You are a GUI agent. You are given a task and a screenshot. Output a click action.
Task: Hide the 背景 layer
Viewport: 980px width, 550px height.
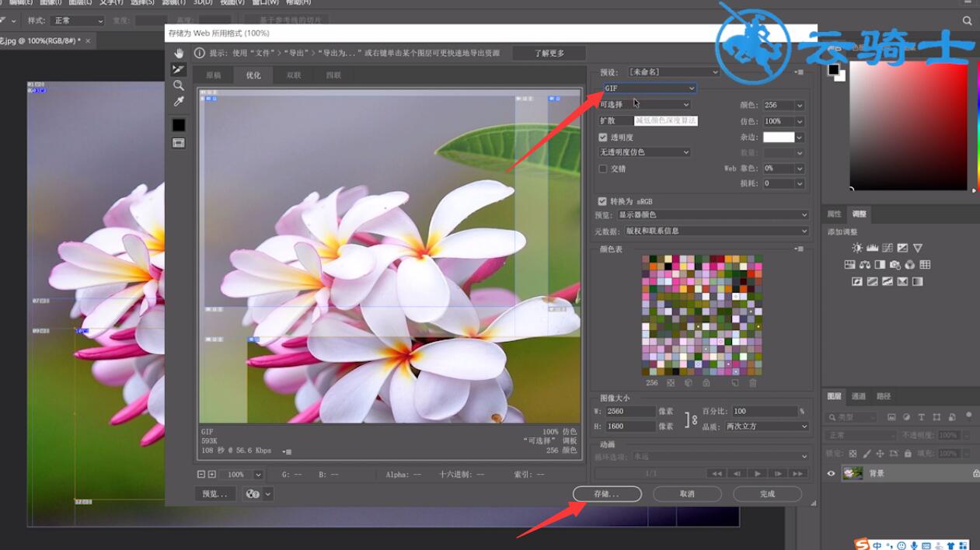[x=831, y=473]
